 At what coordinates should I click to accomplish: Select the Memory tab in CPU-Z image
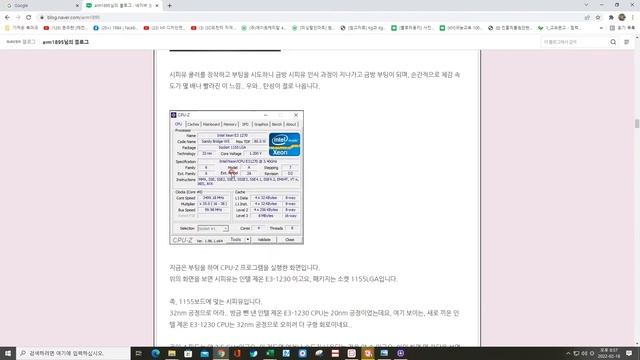pyautogui.click(x=230, y=124)
